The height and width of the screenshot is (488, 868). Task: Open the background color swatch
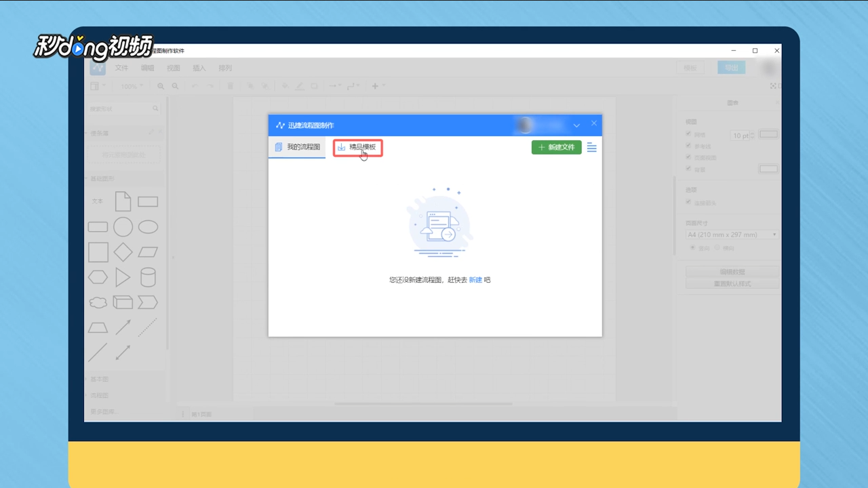pos(768,169)
